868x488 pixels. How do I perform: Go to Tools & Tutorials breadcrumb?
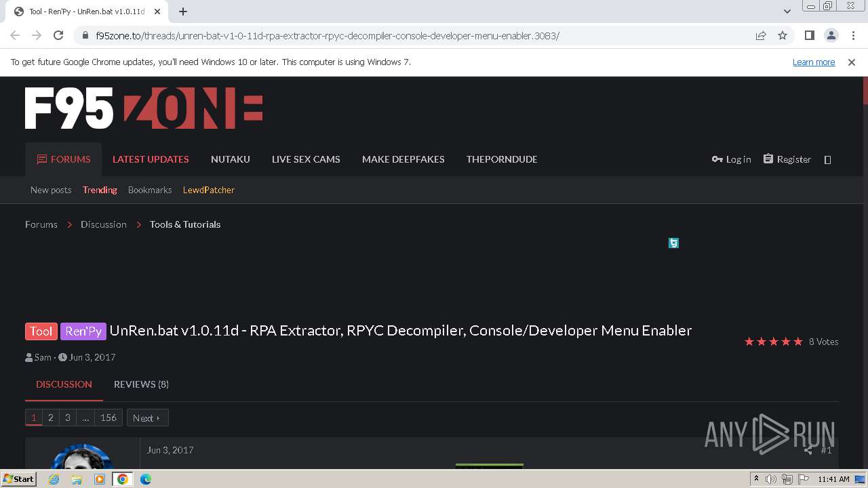click(185, 224)
